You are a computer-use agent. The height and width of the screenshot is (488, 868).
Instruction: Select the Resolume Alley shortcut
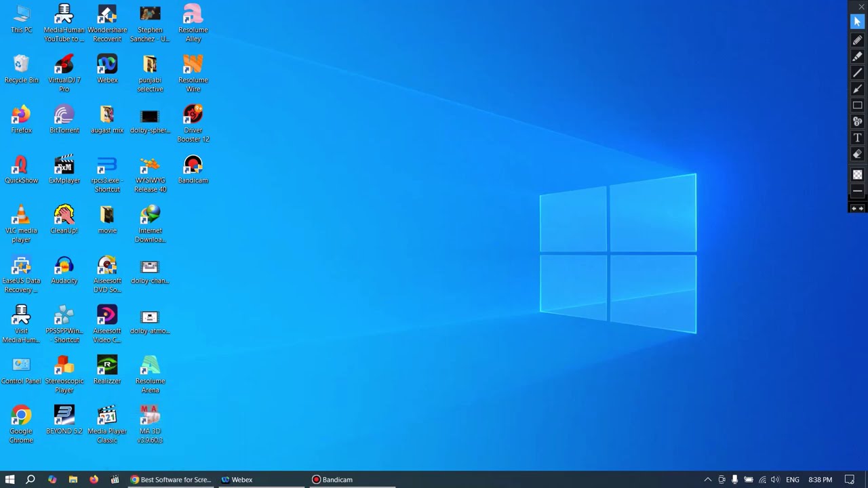(193, 23)
